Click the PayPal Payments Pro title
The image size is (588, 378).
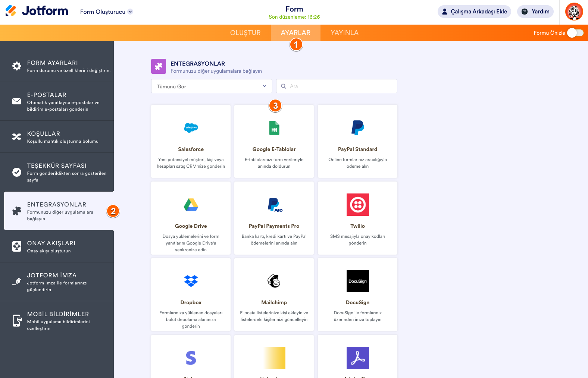click(x=274, y=226)
